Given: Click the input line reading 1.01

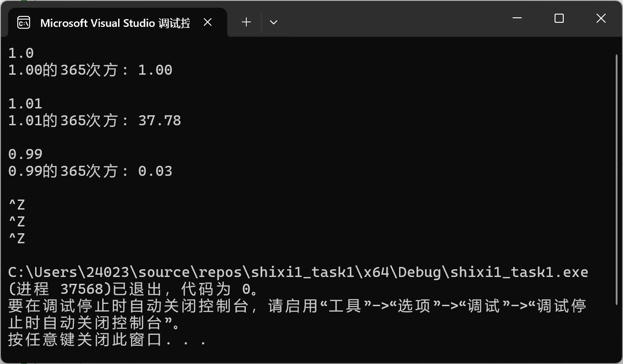Looking at the screenshot, I should coord(26,104).
